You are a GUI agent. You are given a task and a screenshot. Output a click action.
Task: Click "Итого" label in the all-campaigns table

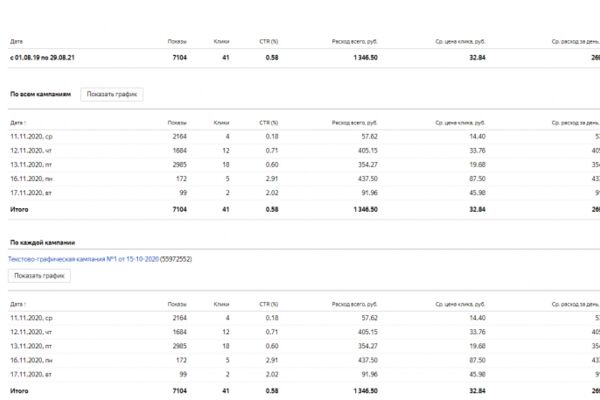coord(19,210)
